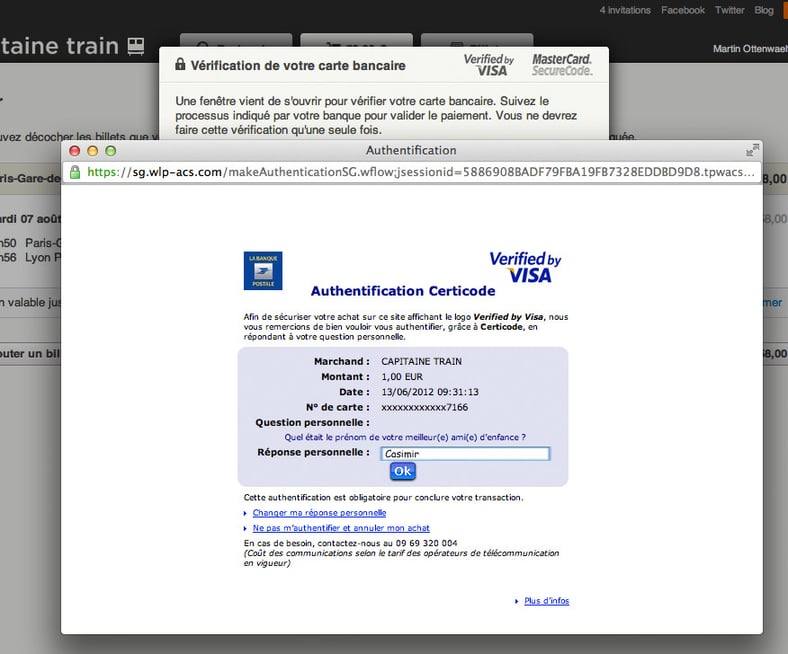The image size is (788, 654).
Task: Click 'Ne pas m'authentifier et annuler mon achat'
Action: [341, 528]
